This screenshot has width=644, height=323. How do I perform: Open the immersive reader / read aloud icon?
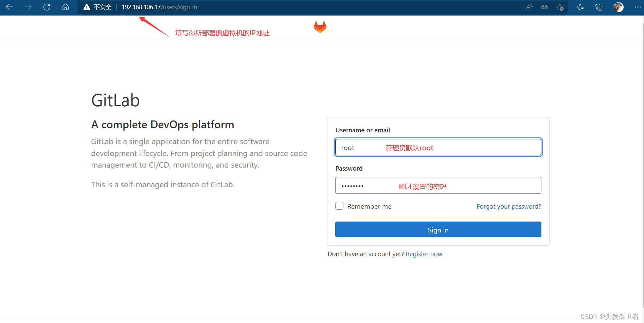click(x=529, y=7)
